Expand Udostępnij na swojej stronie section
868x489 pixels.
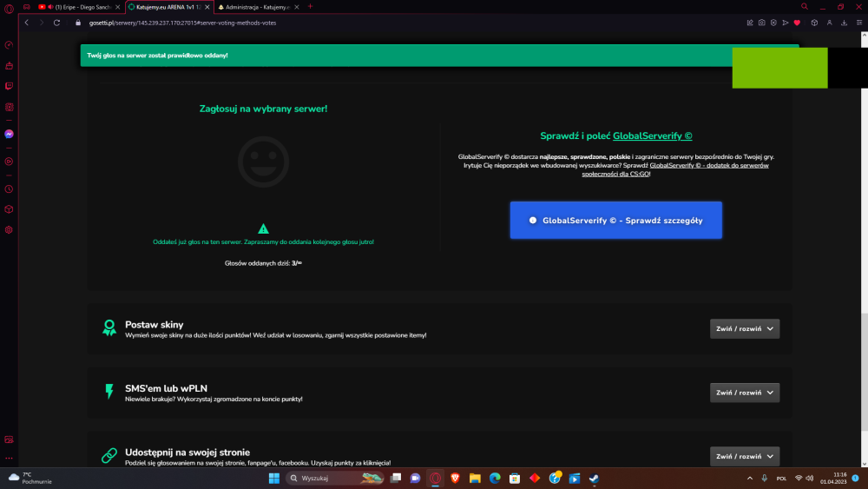click(x=745, y=456)
